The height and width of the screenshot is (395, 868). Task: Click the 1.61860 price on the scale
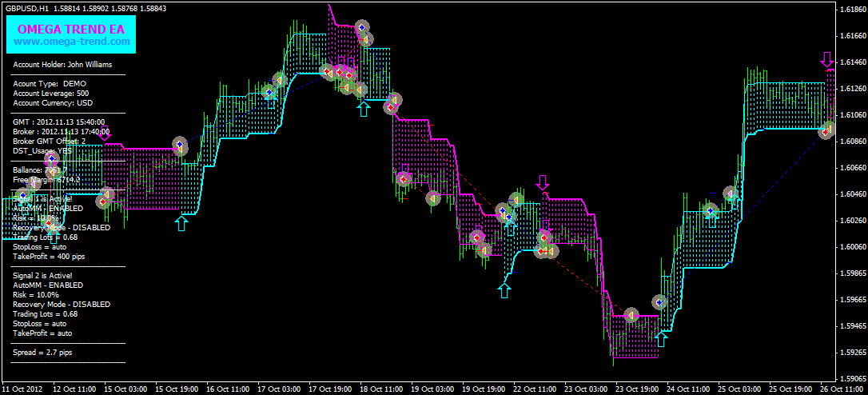(850, 10)
